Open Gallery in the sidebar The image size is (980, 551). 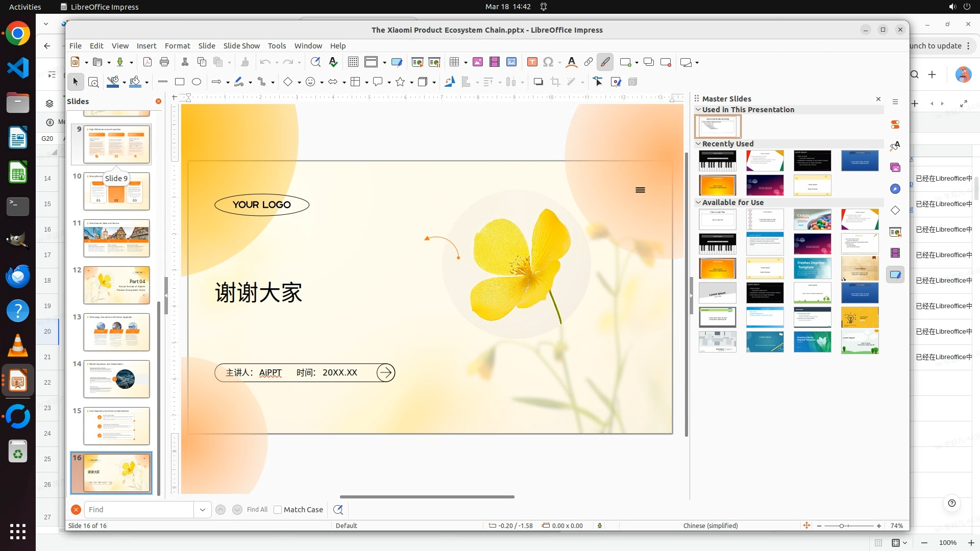895,168
